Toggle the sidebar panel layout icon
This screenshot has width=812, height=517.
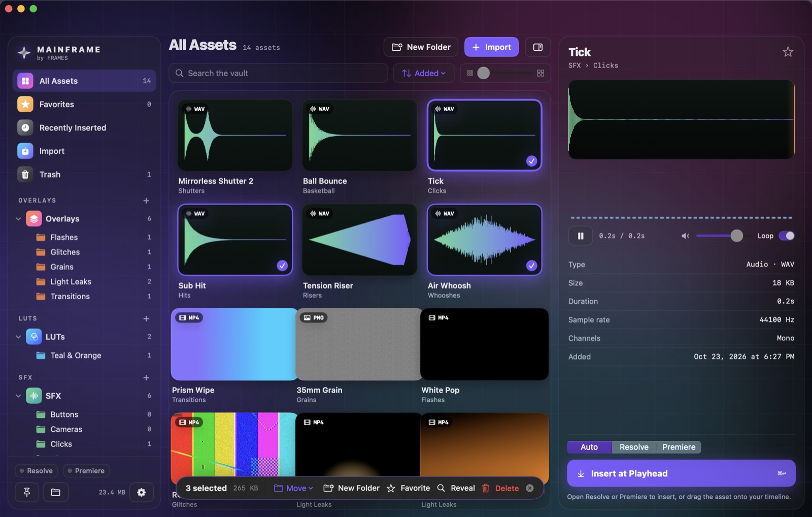click(538, 47)
